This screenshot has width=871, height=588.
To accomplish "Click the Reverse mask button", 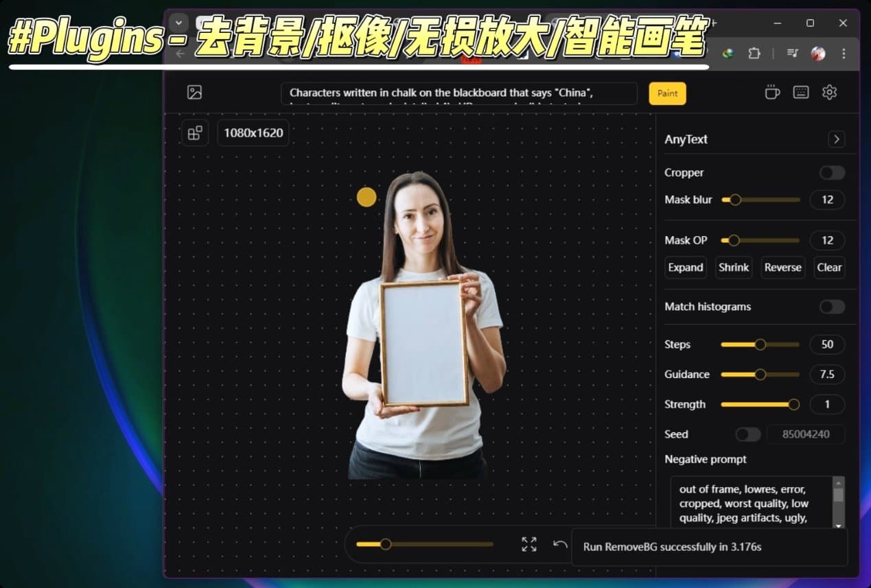I will point(782,267).
